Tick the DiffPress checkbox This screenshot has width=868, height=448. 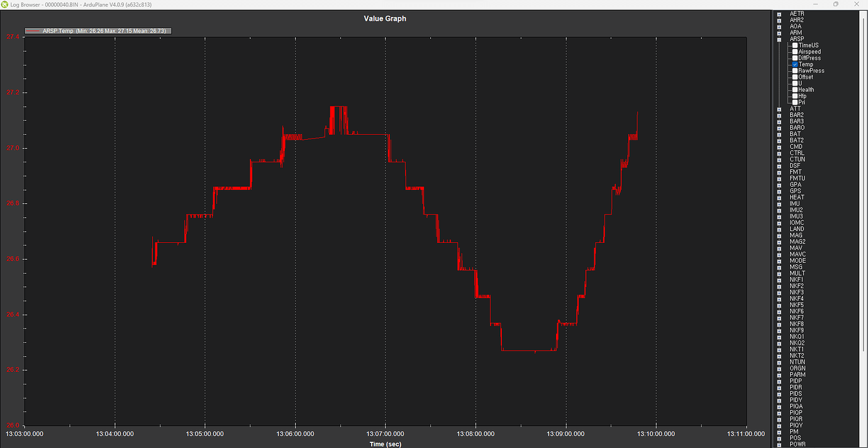795,58
